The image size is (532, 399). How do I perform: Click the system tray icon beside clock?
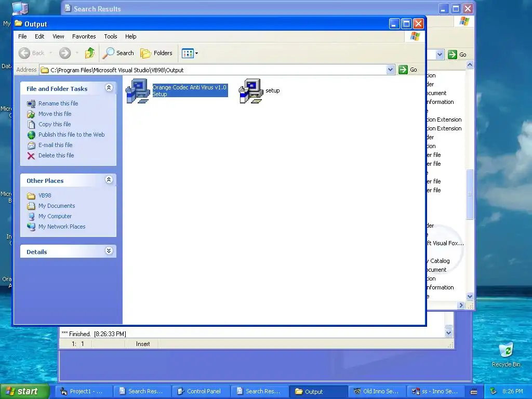coord(493,391)
